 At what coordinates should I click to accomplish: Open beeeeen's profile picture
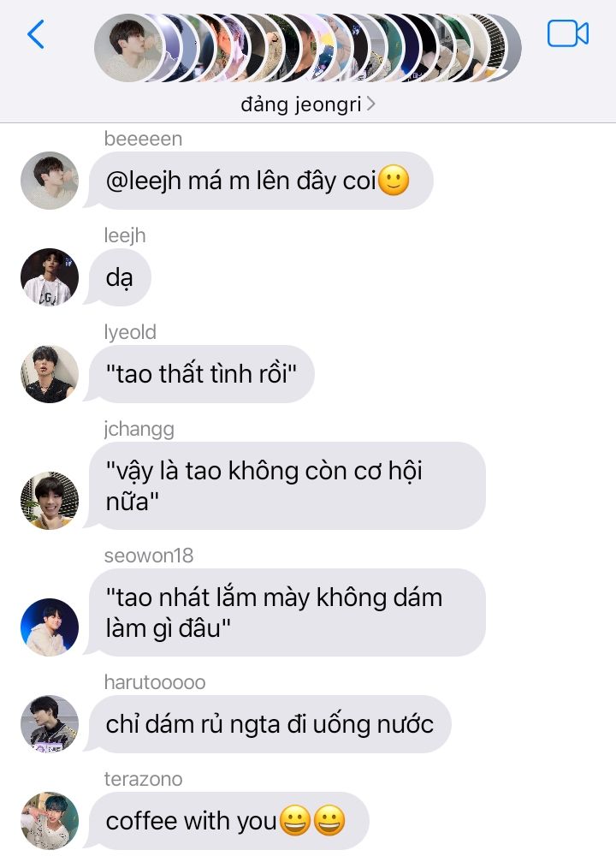[x=49, y=181]
